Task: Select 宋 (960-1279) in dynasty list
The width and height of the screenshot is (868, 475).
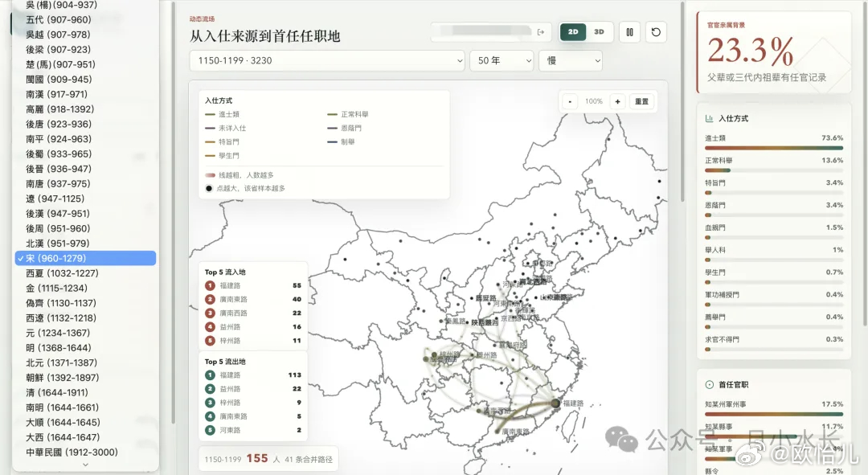Action: click(85, 258)
